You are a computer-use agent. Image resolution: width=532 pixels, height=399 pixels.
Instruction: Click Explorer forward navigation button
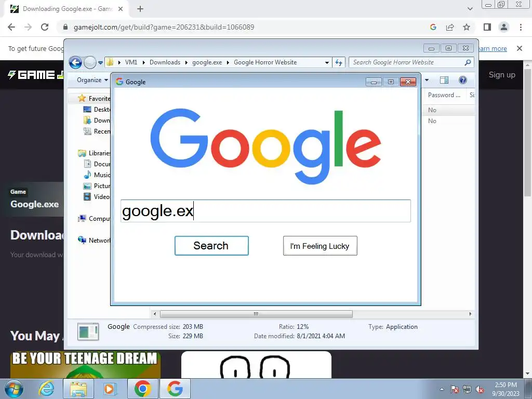pyautogui.click(x=90, y=62)
